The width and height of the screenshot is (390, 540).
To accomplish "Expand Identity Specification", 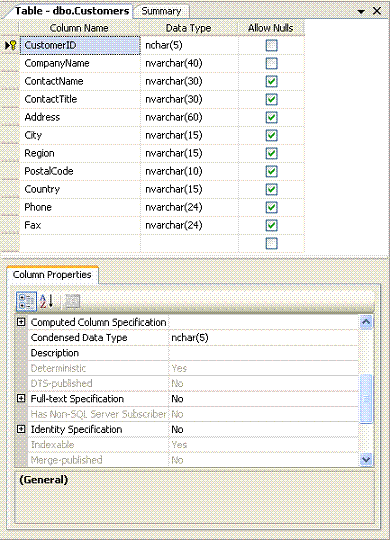I will coord(21,429).
